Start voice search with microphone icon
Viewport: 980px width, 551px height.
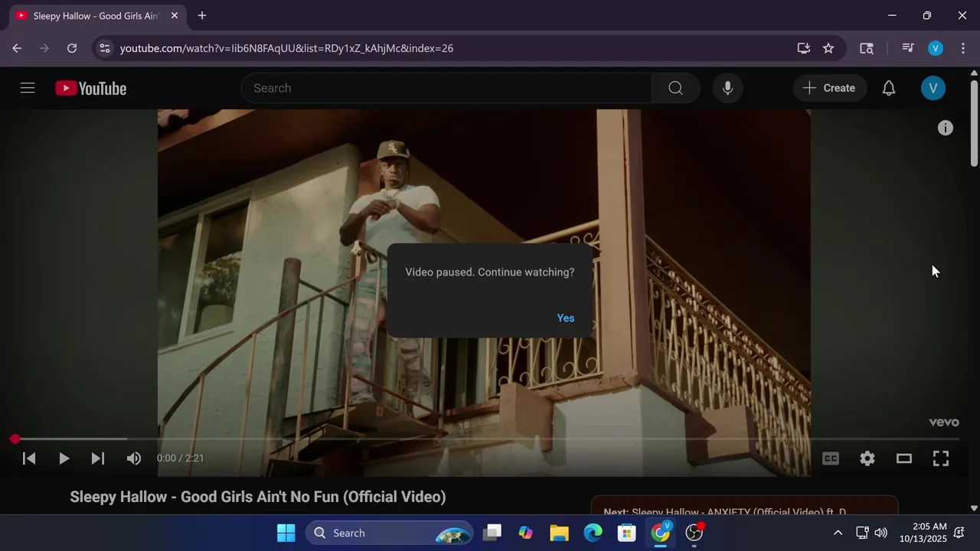pyautogui.click(x=727, y=88)
